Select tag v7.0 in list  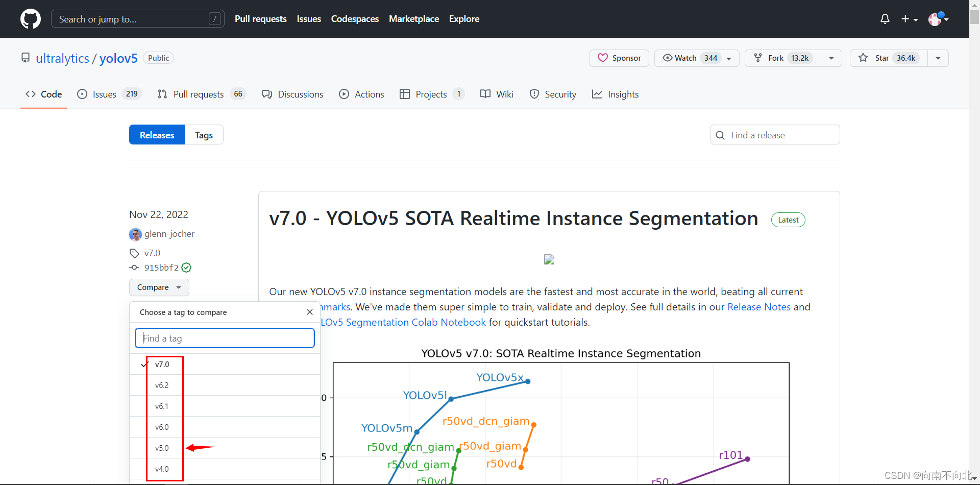[225, 364]
